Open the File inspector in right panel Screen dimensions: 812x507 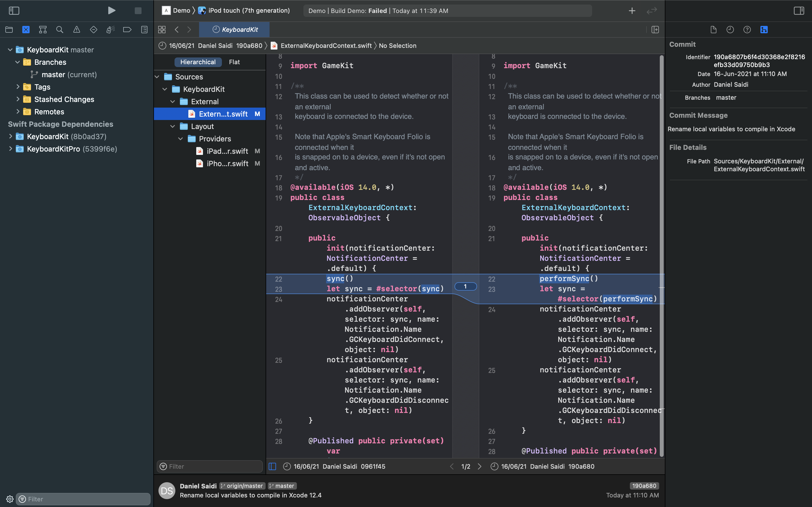click(x=713, y=30)
